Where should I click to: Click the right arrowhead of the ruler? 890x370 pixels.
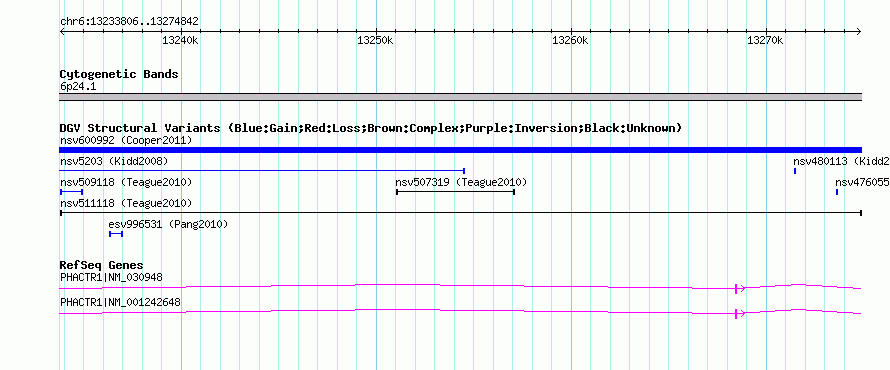coord(858,31)
